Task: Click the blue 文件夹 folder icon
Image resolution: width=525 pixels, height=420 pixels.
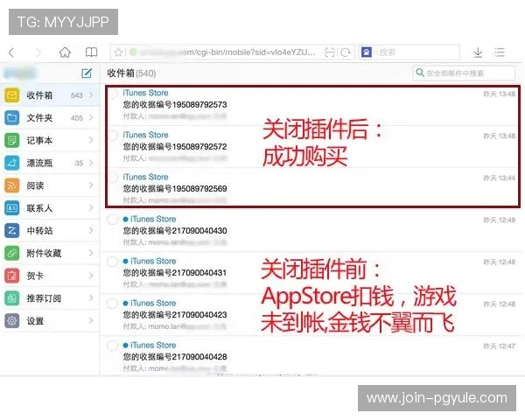Action: click(12, 117)
